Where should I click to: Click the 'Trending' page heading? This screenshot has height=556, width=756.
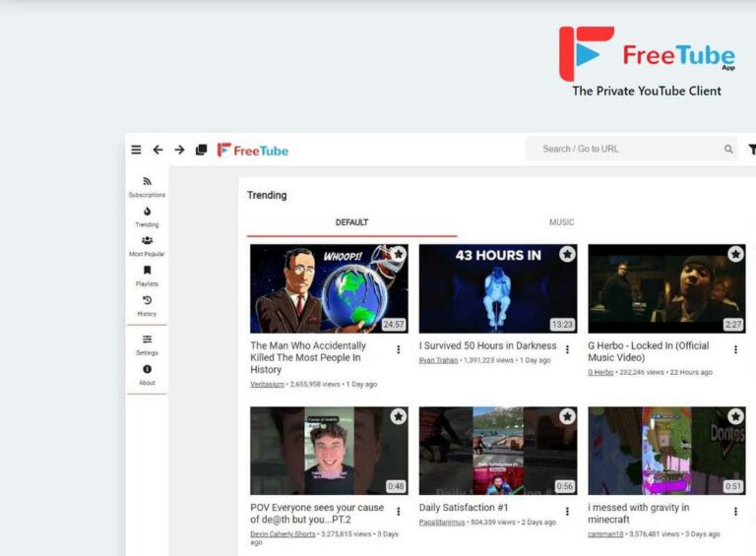click(267, 195)
